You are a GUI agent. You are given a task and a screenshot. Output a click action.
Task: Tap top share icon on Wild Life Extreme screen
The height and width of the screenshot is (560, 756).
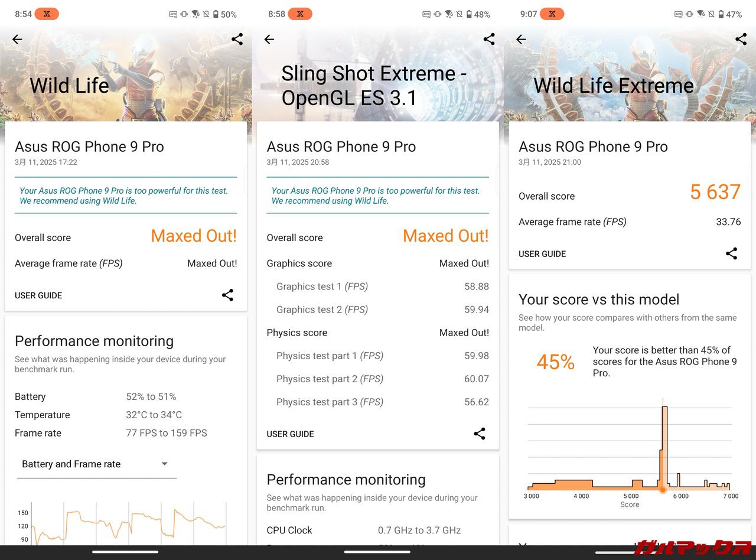[741, 40]
